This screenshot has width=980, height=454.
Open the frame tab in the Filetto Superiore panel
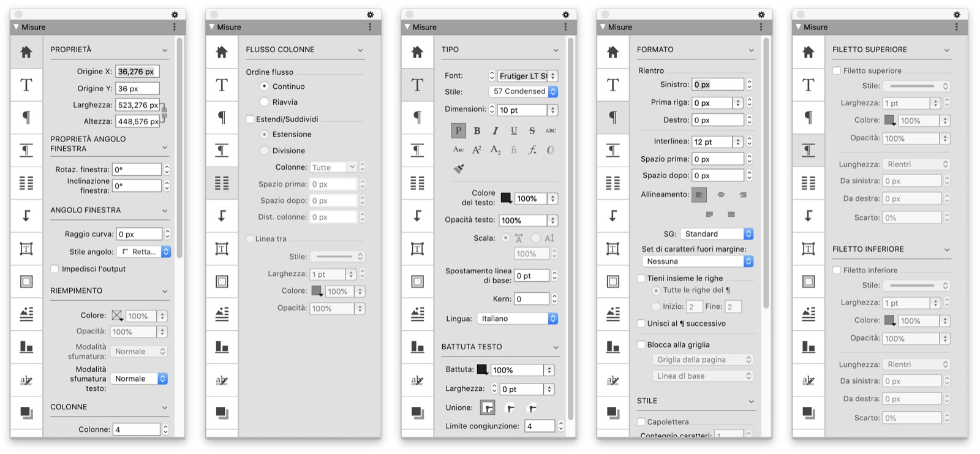[809, 281]
